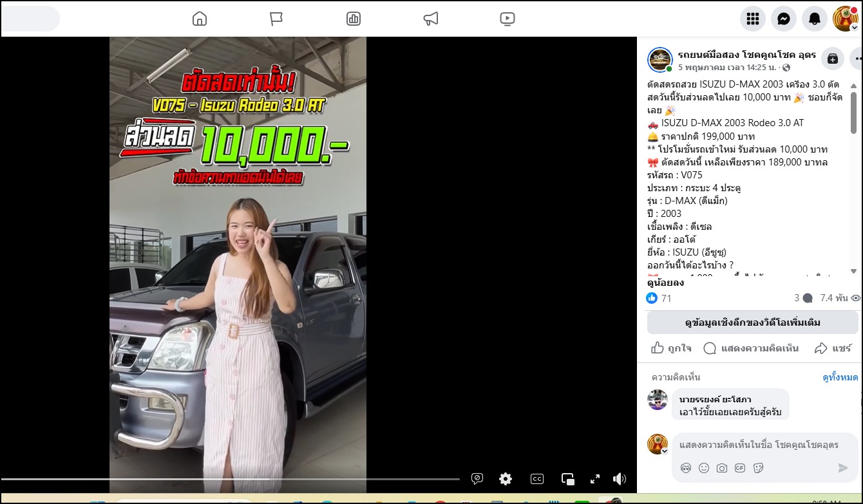
Task: Open the video player settings gear
Action: (x=506, y=479)
